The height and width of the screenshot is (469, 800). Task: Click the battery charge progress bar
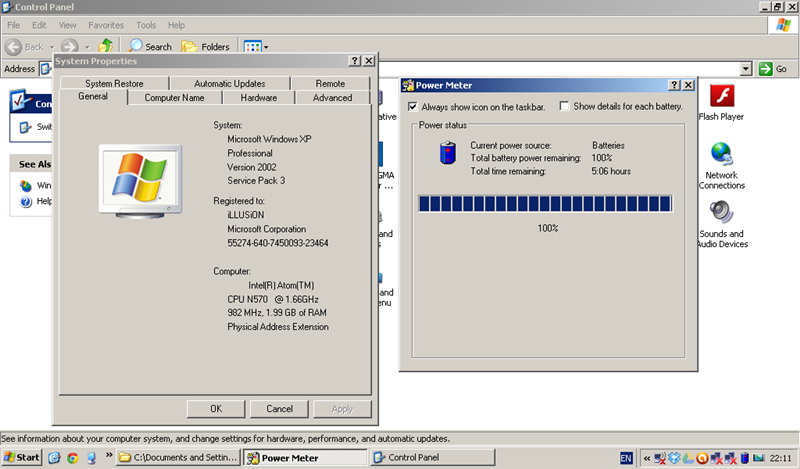click(x=545, y=204)
